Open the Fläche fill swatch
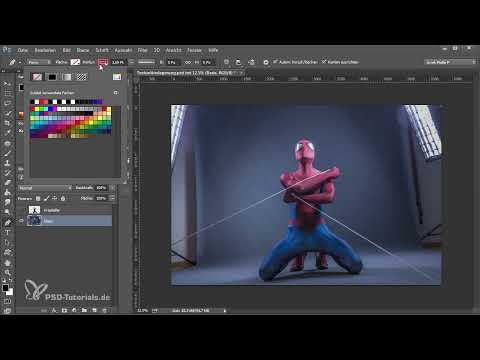This screenshot has width=480, height=360. [75, 62]
